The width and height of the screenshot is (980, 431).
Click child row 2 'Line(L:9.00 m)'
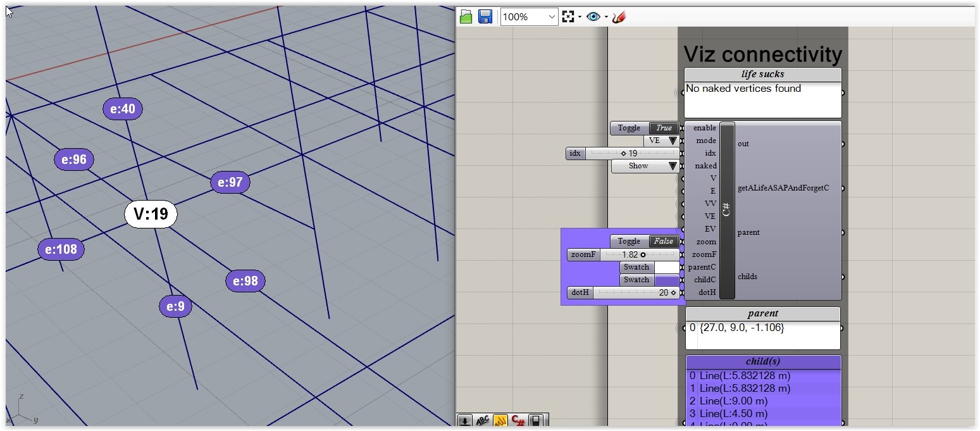[763, 401]
